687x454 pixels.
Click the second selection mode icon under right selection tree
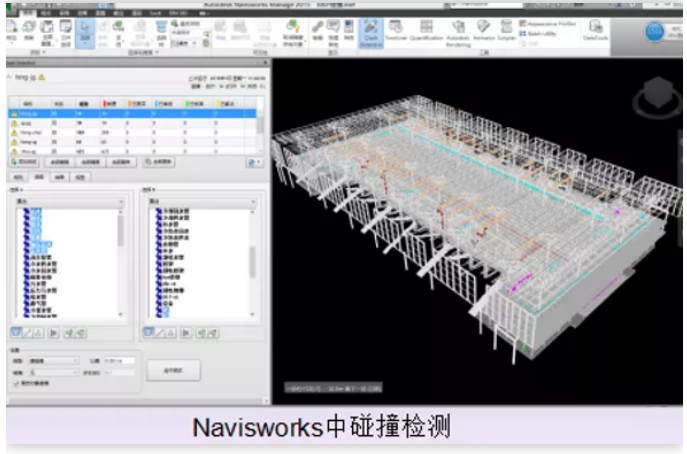point(160,333)
